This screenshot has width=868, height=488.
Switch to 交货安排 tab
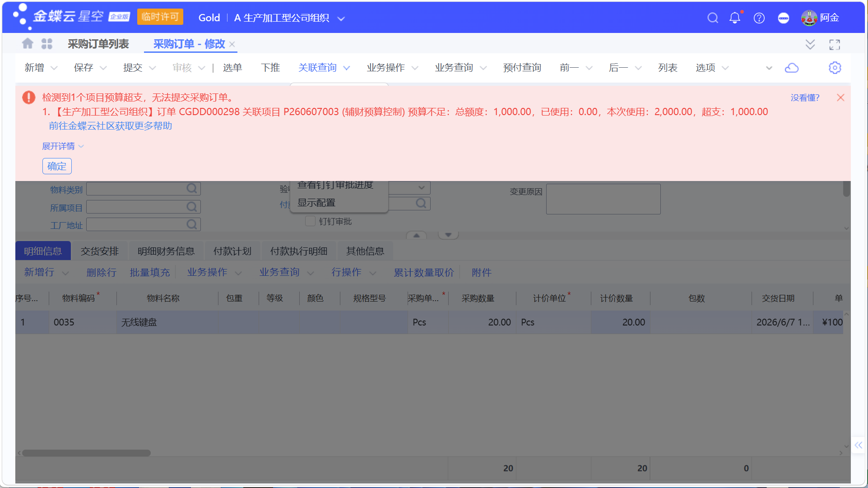click(99, 251)
